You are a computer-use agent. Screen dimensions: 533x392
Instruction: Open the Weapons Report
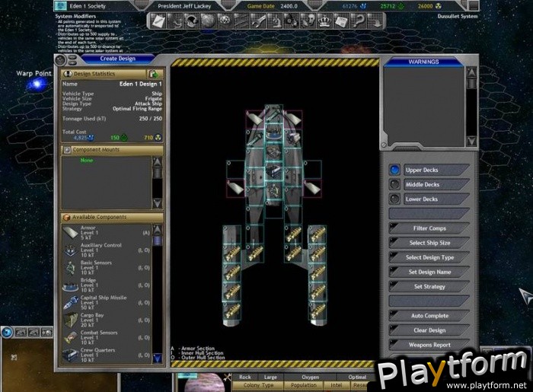click(x=429, y=345)
